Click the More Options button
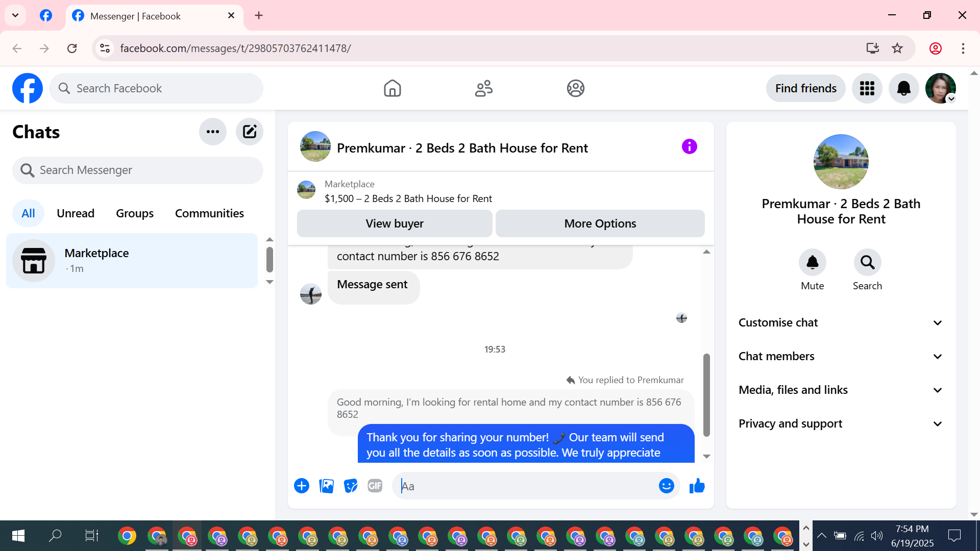980x551 pixels. click(x=600, y=223)
